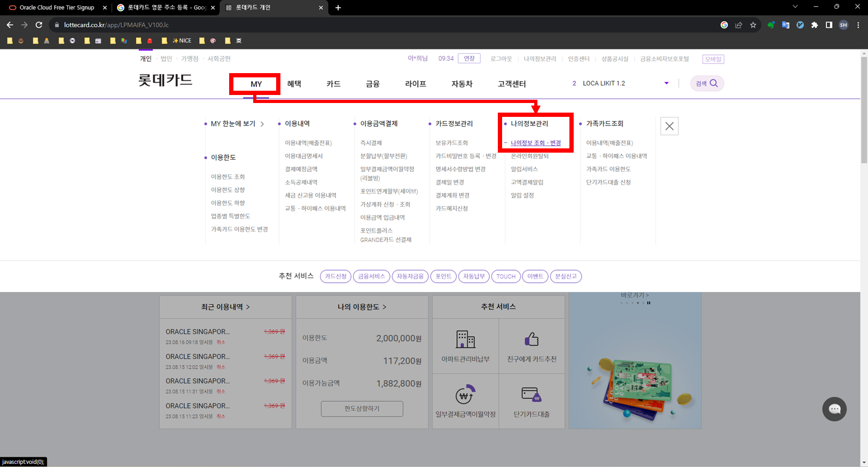
Task: Open 카드비밀번호 등록 · 변경 link
Action: click(466, 156)
